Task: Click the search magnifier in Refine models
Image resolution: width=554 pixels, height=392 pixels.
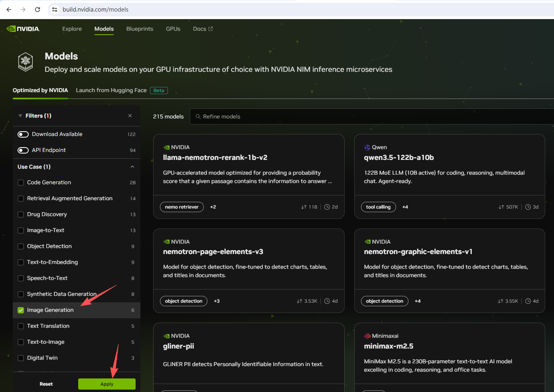Action: tap(198, 116)
